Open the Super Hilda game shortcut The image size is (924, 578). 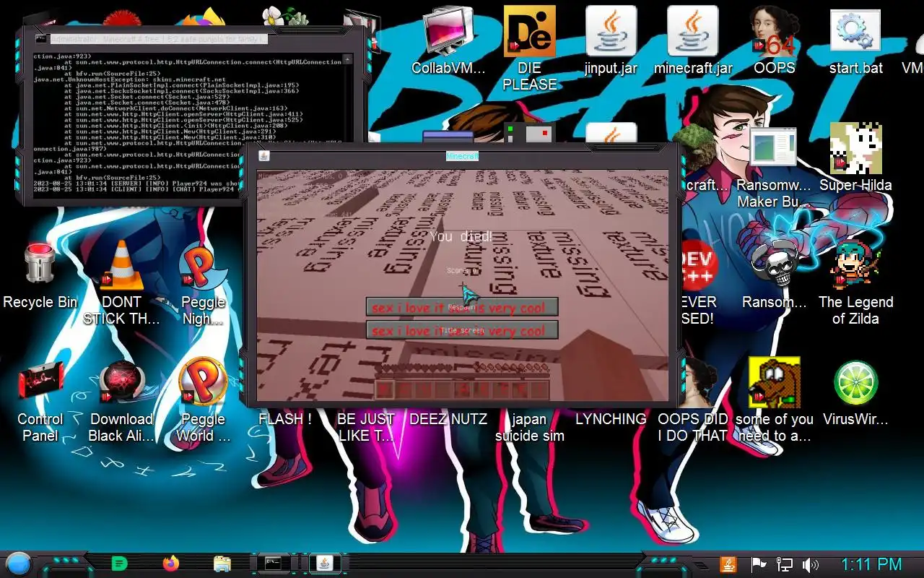tap(855, 158)
